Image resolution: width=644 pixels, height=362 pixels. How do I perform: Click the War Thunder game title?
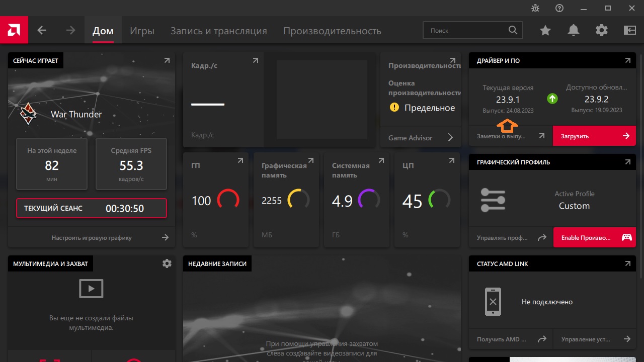coord(76,114)
